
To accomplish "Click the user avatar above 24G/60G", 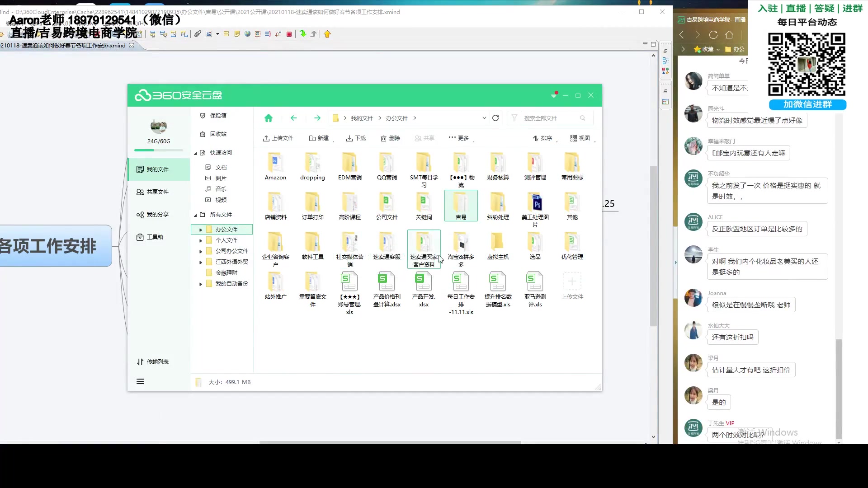I will tap(159, 127).
